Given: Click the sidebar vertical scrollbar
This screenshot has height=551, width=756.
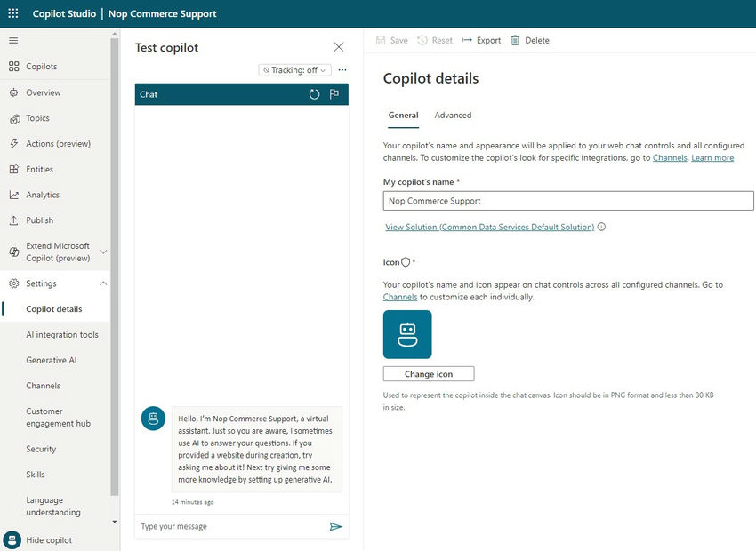Looking at the screenshot, I should 114,268.
